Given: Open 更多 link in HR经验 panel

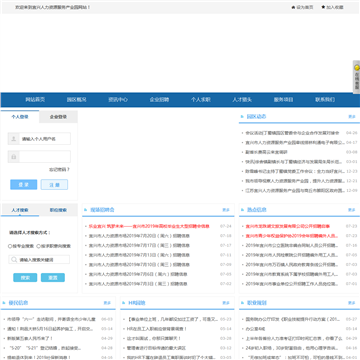Looking at the screenshot, I should click(226, 303).
